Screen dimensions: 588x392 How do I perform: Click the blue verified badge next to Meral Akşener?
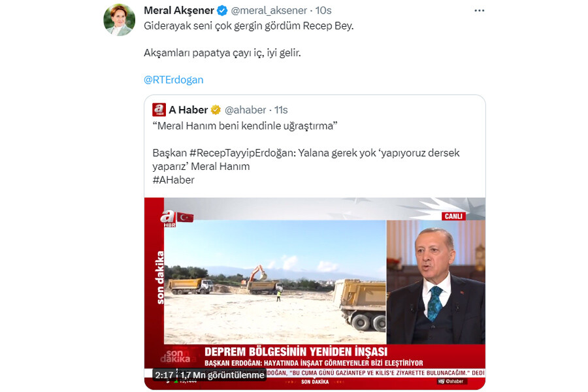222,10
